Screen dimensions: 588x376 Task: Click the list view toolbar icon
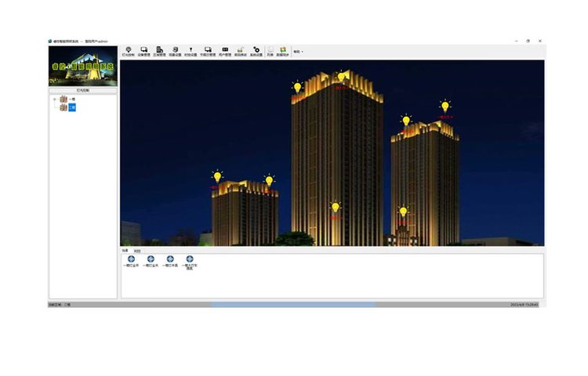[x=270, y=51]
